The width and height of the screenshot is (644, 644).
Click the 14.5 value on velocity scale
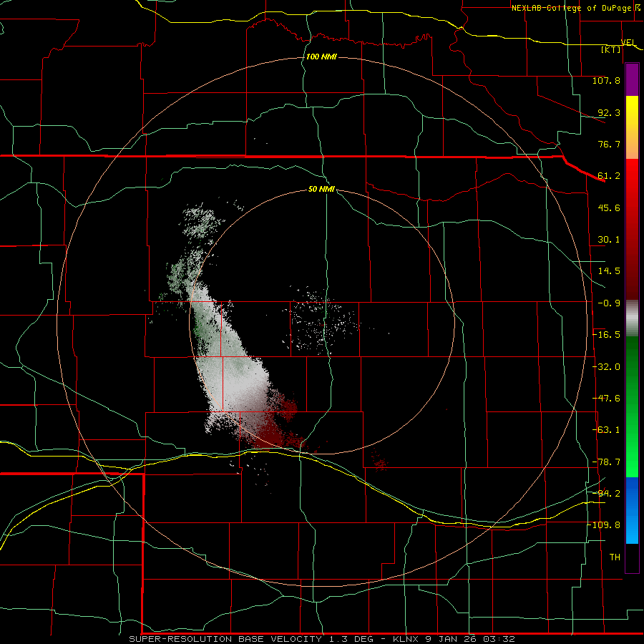609,271
